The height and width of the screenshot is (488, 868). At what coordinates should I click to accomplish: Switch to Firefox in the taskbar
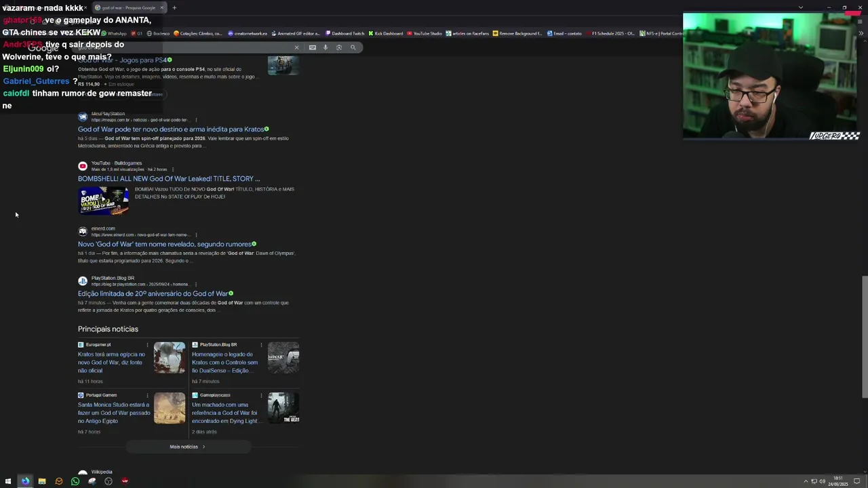click(x=25, y=481)
